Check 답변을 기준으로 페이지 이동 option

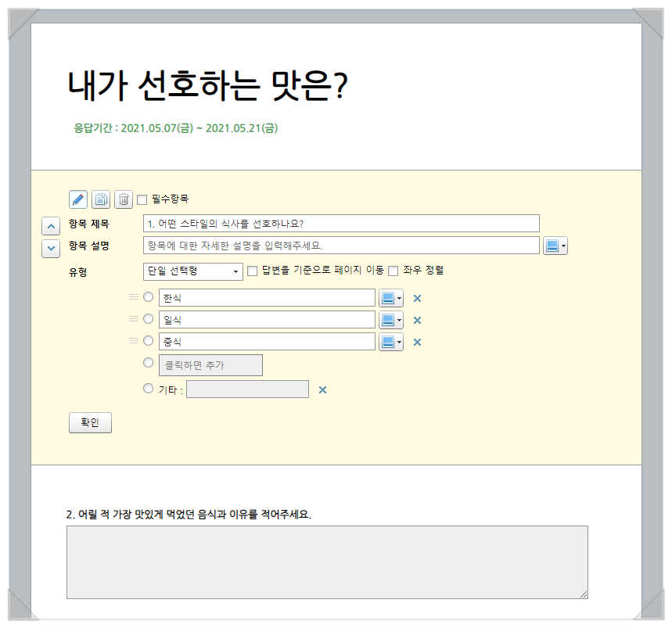coord(252,271)
